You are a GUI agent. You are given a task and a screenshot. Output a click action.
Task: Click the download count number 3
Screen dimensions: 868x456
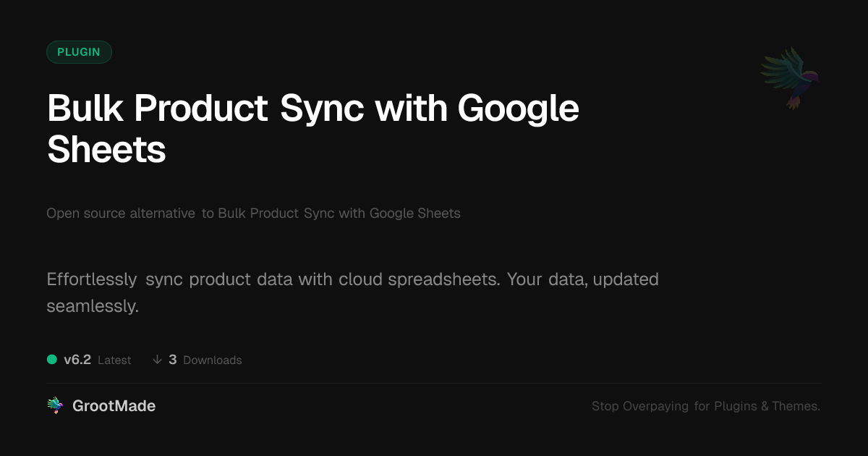[x=172, y=360]
